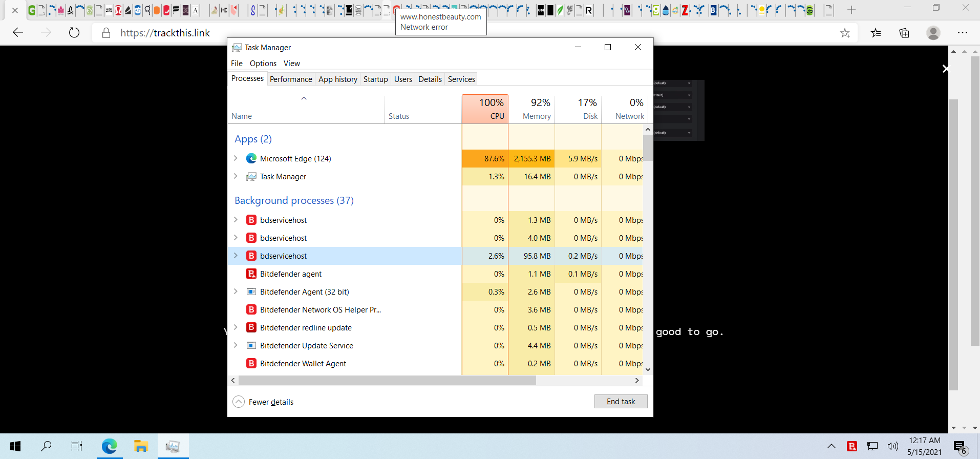Viewport: 980px width, 459px height.
Task: Go to the Users tab
Action: pyautogui.click(x=403, y=79)
